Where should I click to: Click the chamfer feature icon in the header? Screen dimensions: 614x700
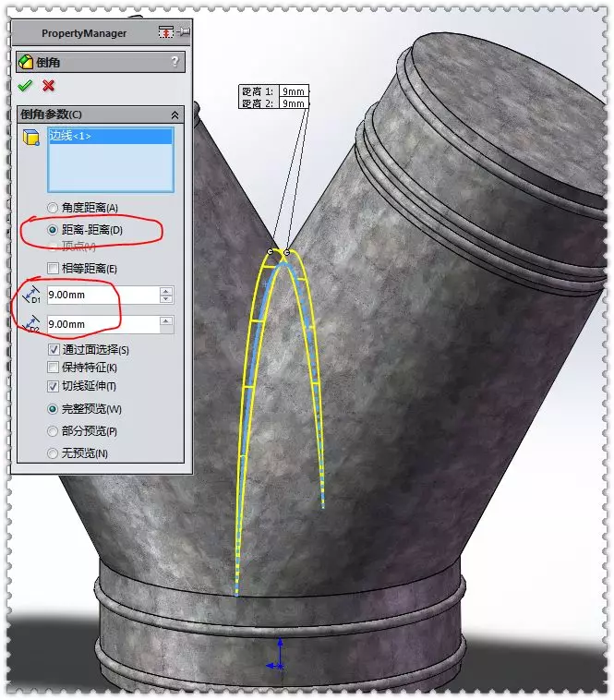click(x=26, y=62)
